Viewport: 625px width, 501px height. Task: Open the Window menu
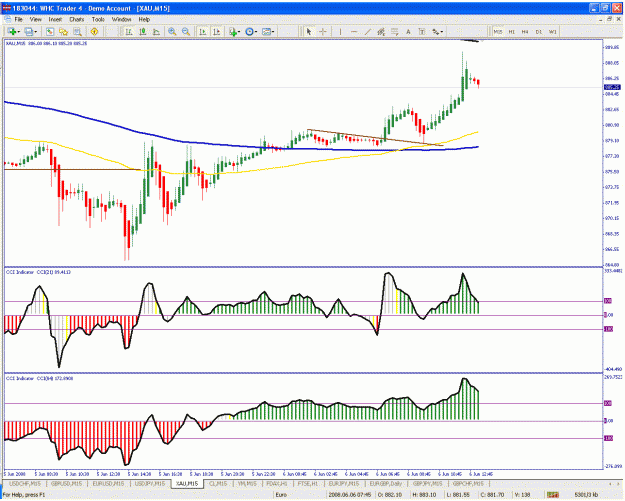click(x=121, y=19)
